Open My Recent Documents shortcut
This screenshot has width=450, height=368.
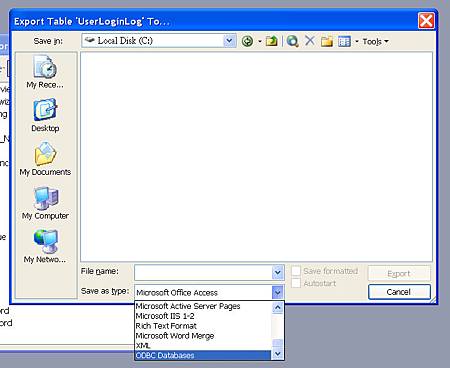[45, 72]
